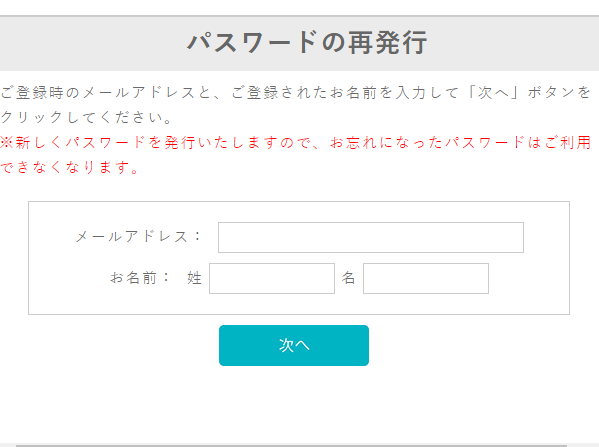599x447 pixels.
Task: Click the teal 次へ button
Action: point(294,345)
